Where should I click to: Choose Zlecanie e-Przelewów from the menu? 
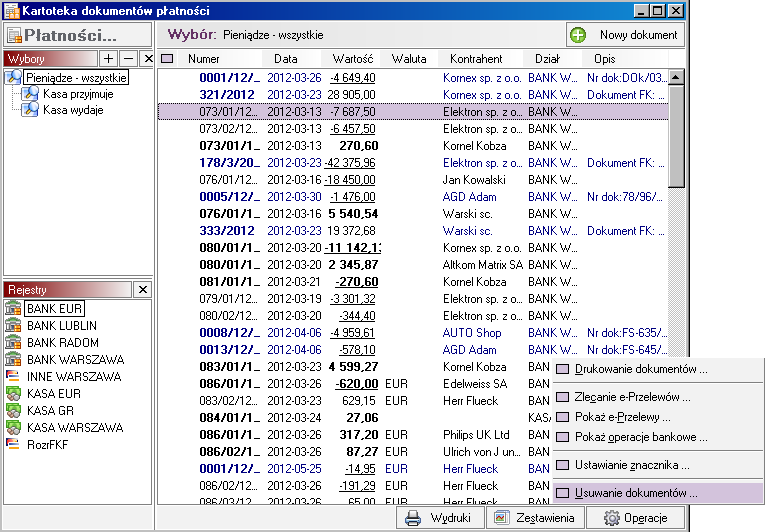(x=658, y=397)
